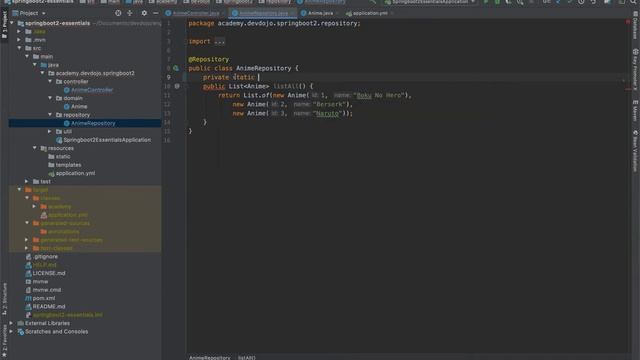This screenshot has width=640, height=360.
Task: Toggle the Favorites tool window stripe button
Action: [x=4, y=340]
